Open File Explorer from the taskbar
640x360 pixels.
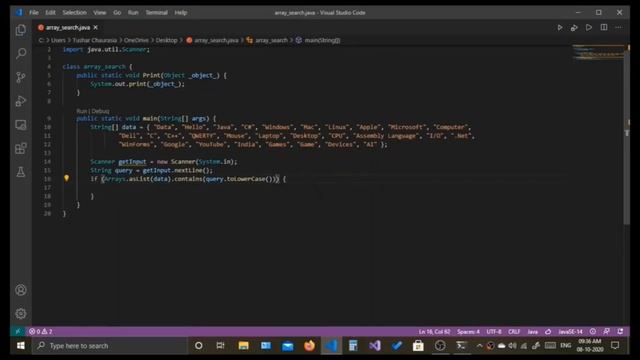click(x=243, y=346)
